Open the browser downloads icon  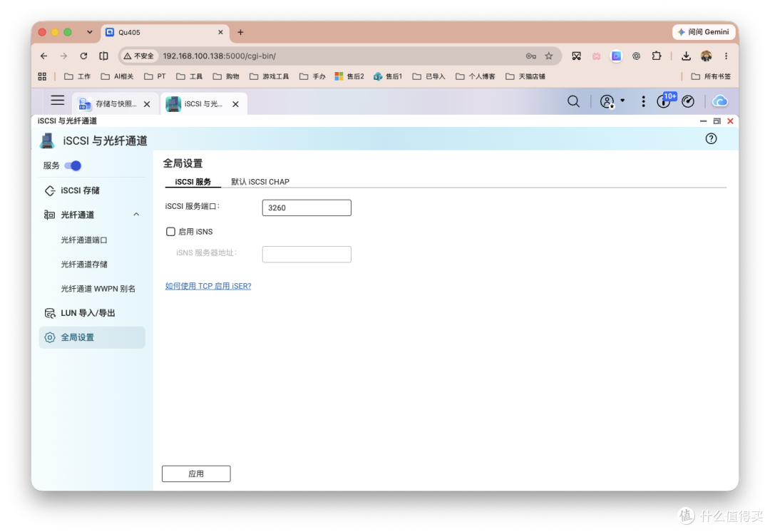click(x=686, y=56)
